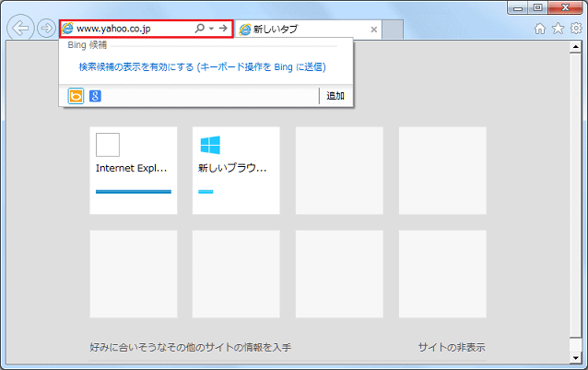Select the Bing search provider icon
The height and width of the screenshot is (370, 588).
pyautogui.click(x=76, y=97)
